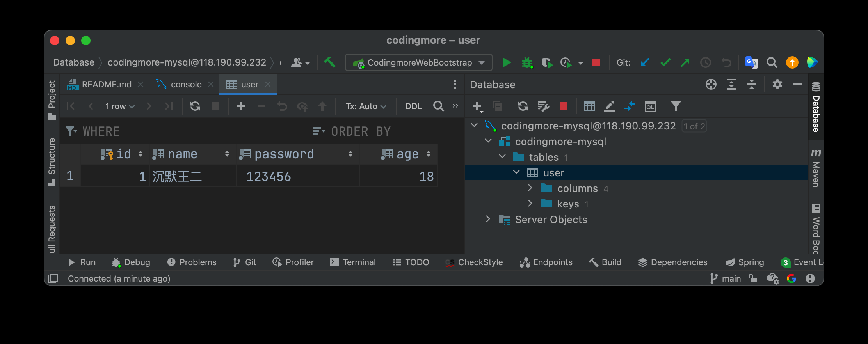Screen dimensions: 868x344
Task: Click the Build project hammer icon
Action: tap(330, 62)
